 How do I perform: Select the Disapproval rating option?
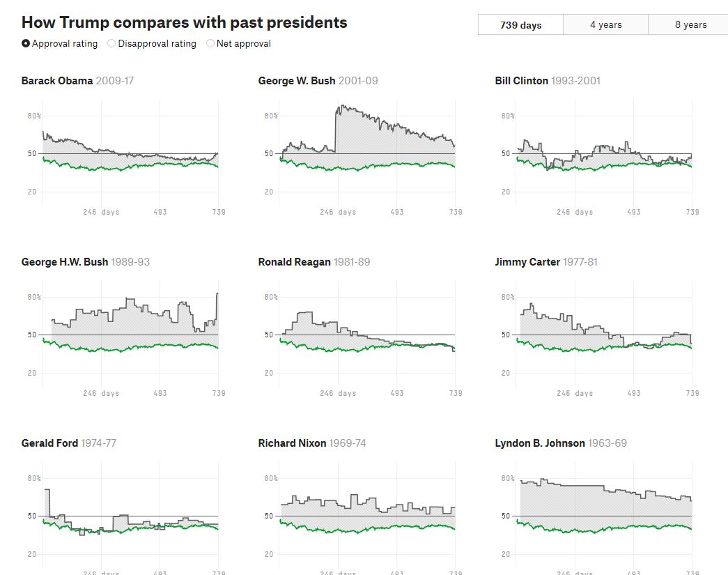(x=112, y=43)
